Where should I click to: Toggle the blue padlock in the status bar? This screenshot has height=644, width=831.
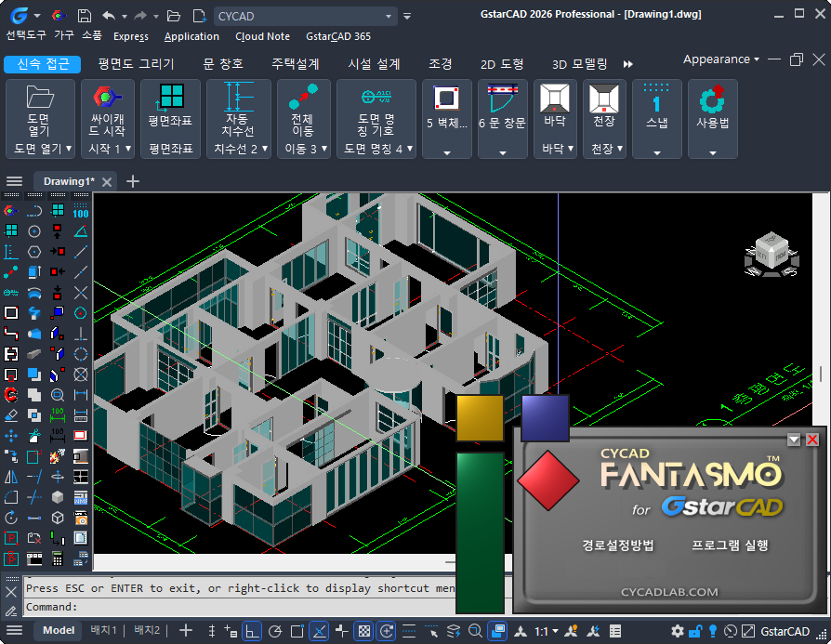pyautogui.click(x=695, y=631)
